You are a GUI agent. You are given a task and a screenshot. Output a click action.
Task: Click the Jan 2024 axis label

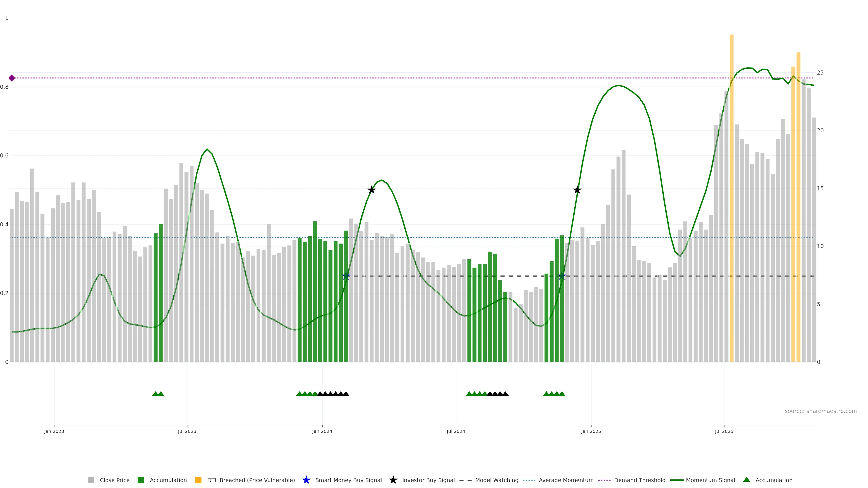[322, 432]
